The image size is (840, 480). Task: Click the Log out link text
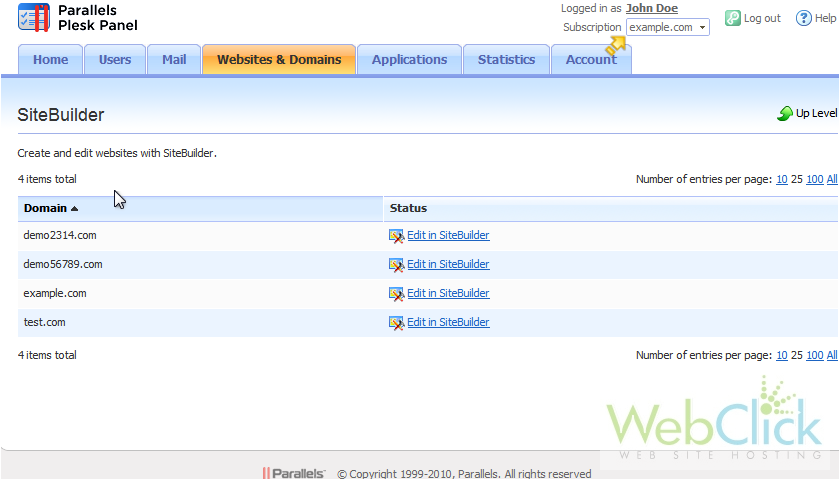(x=762, y=18)
